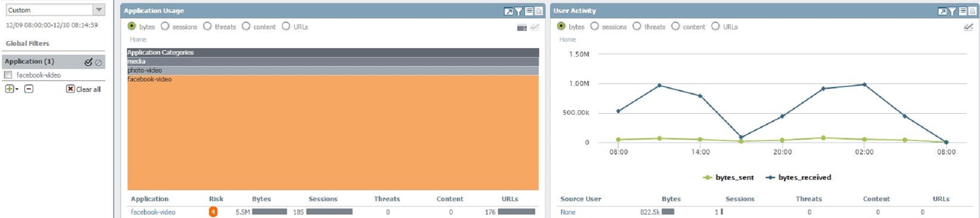Switch Application Usage to treemap view
Screen dimensions: 980x218
tap(522, 27)
